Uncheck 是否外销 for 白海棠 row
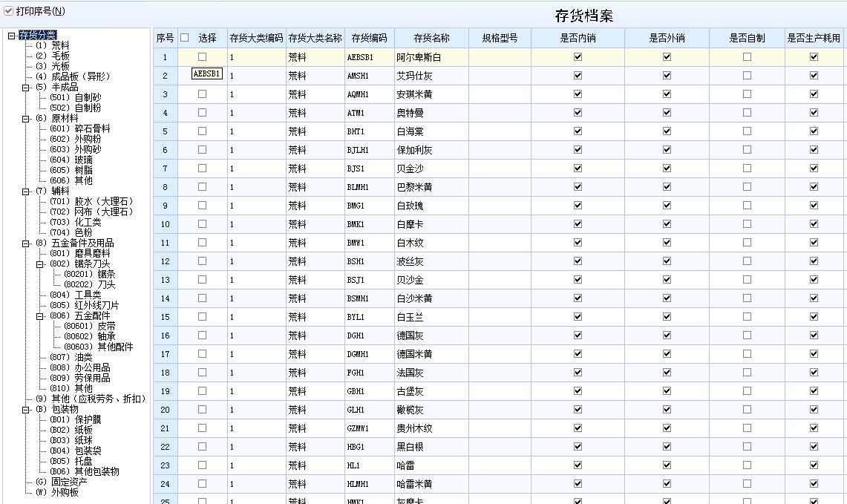This screenshot has width=847, height=504. [667, 131]
